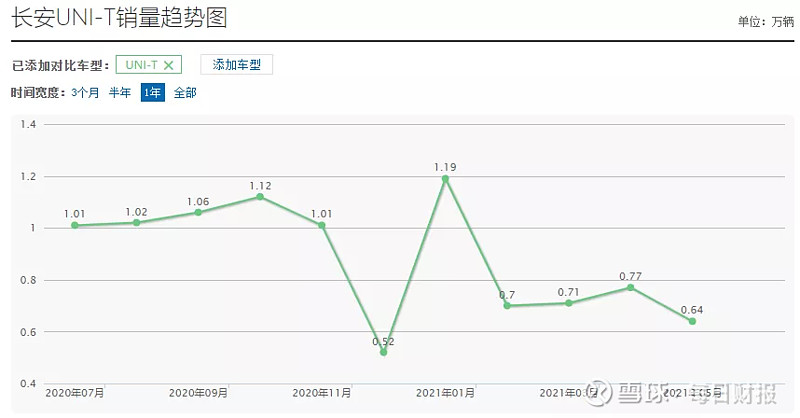Click the 1.06 data point at 2020年09月
Screen dimensions: 800x418
pos(198,212)
